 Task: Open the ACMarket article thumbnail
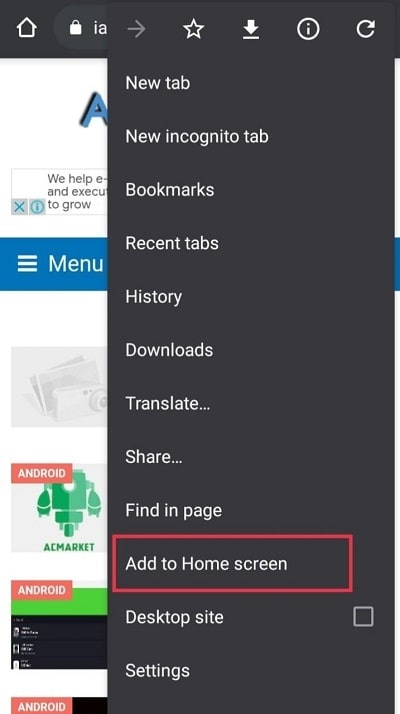point(60,508)
